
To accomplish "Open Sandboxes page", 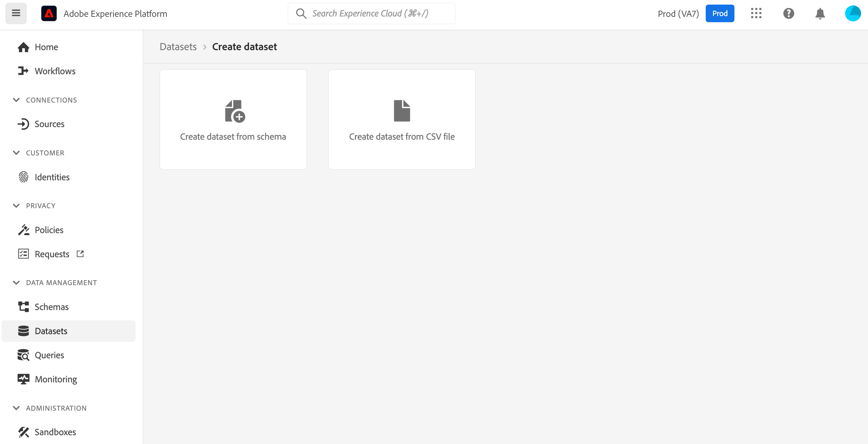I will pos(55,432).
